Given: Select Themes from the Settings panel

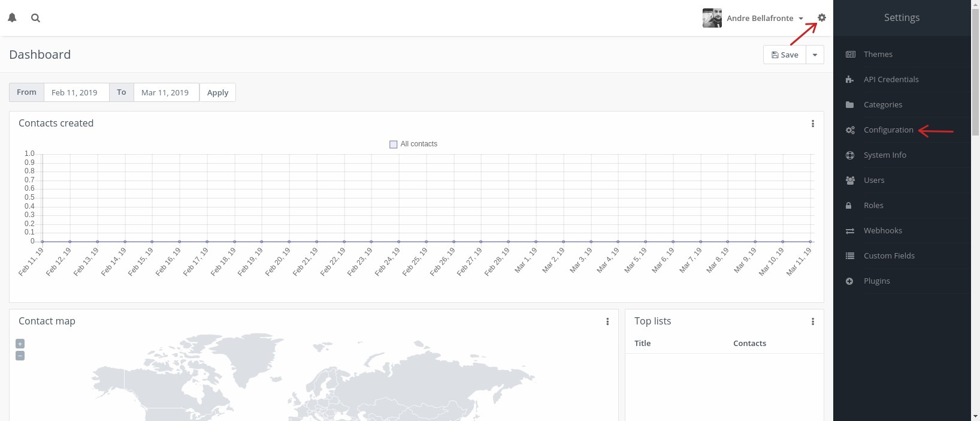Looking at the screenshot, I should (x=878, y=55).
